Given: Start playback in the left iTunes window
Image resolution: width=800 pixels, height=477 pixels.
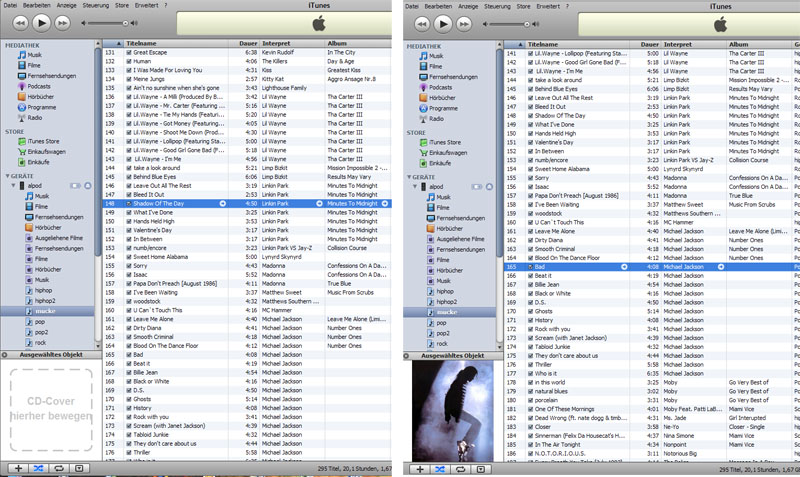Looking at the screenshot, I should click(x=41, y=22).
